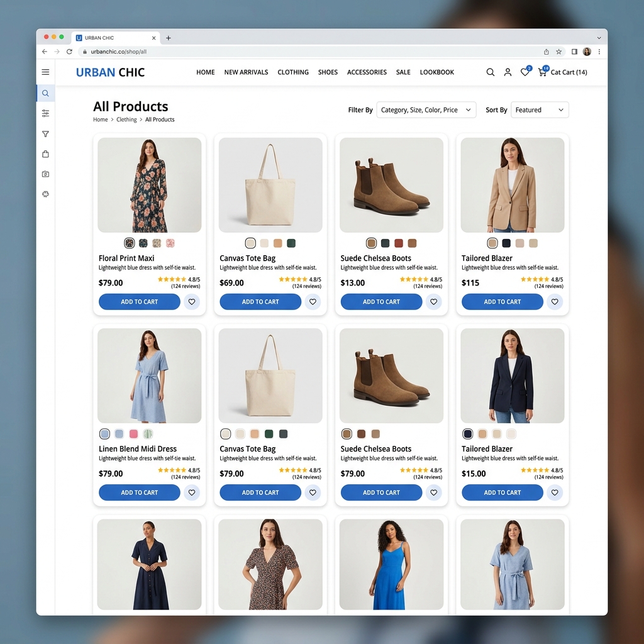Open the hamburger menu at top left
Viewport: 644px width, 644px height.
tap(45, 72)
